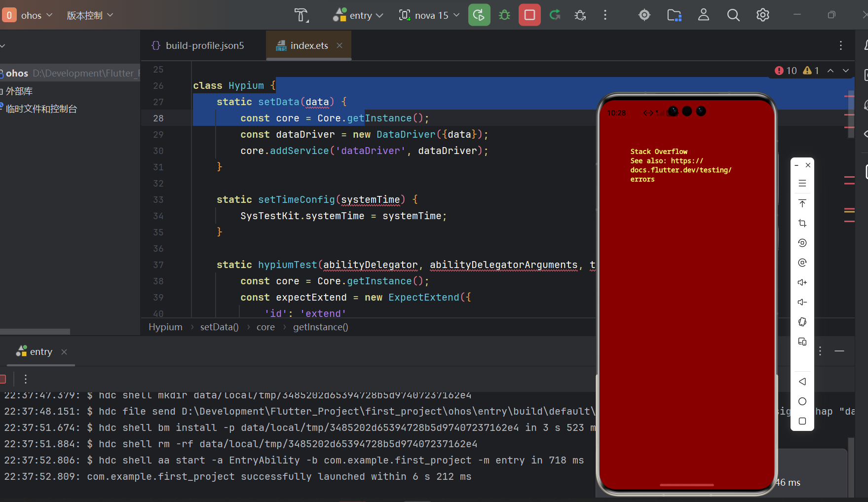Image resolution: width=868 pixels, height=502 pixels.
Task: Stop the running application
Action: point(529,15)
